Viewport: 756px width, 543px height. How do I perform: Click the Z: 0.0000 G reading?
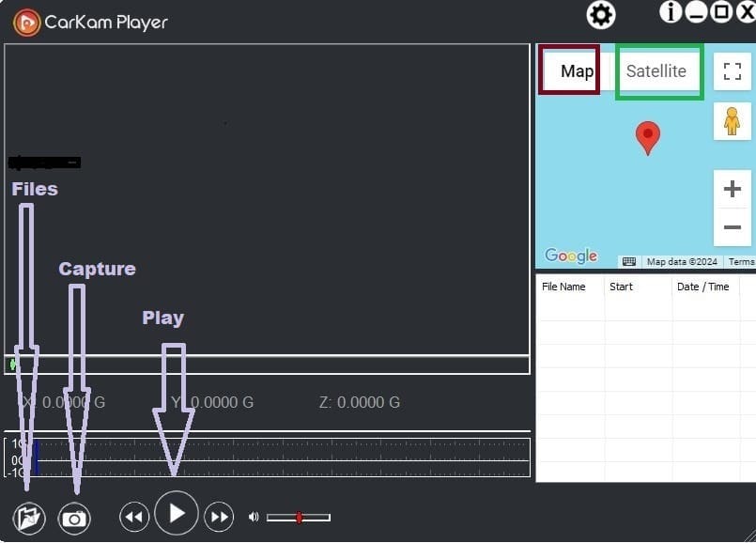coord(359,402)
